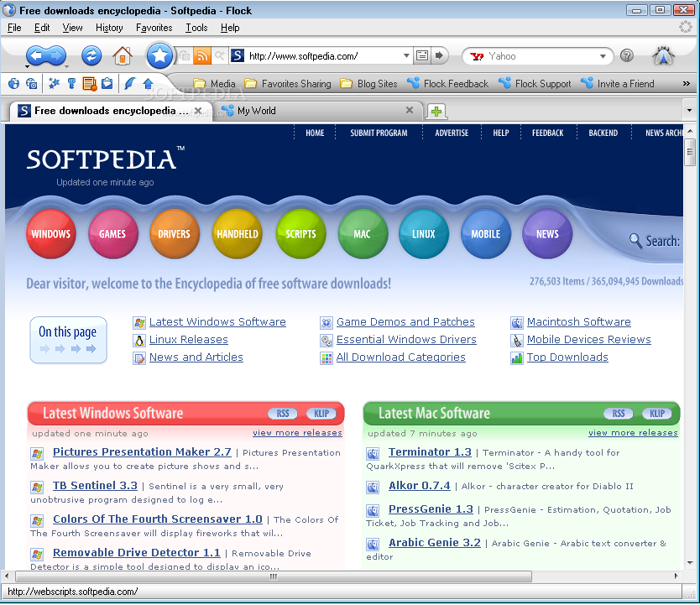This screenshot has width=700, height=605.
Task: Open the Favorites menu
Action: point(154,28)
